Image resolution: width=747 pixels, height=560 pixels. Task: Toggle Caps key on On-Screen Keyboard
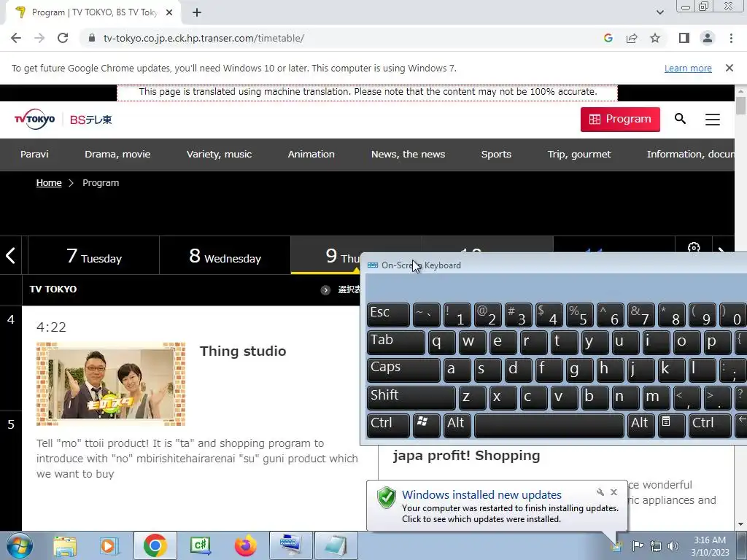click(x=403, y=370)
